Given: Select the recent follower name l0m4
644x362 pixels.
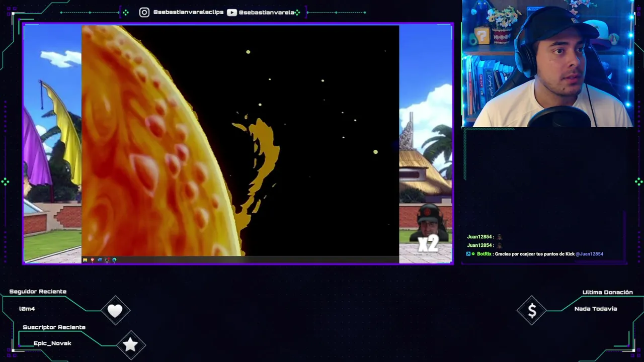Looking at the screenshot, I should pyautogui.click(x=27, y=309).
